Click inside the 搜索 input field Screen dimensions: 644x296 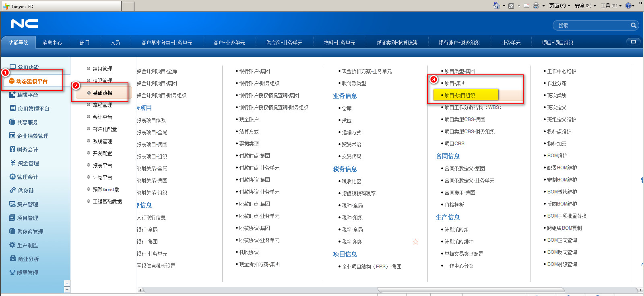(592, 25)
